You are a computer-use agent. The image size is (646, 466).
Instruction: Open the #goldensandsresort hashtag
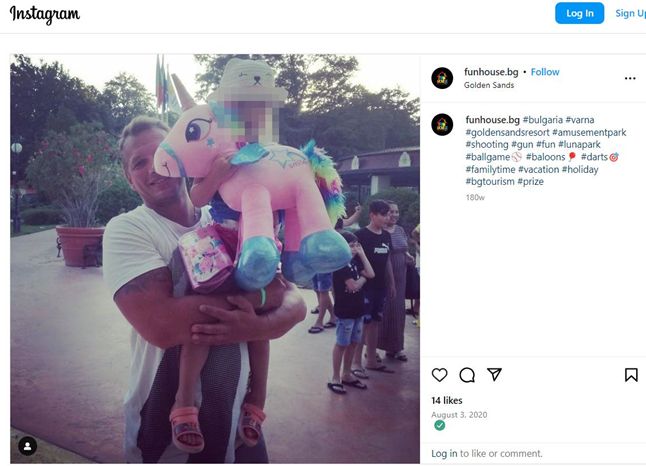pyautogui.click(x=507, y=132)
